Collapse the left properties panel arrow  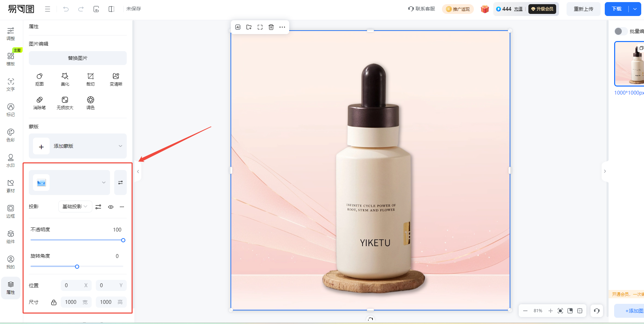pos(138,171)
